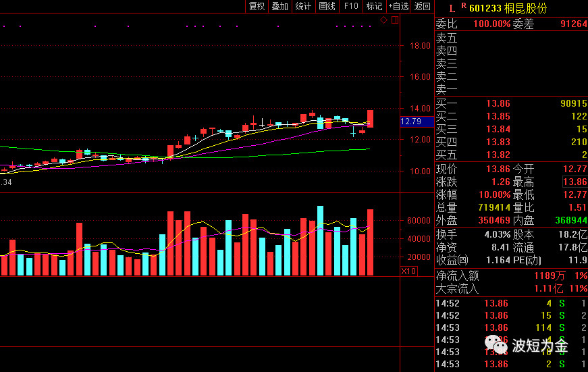The image size is (588, 372).
Task: Click the X10 volume scale label
Action: tap(408, 271)
